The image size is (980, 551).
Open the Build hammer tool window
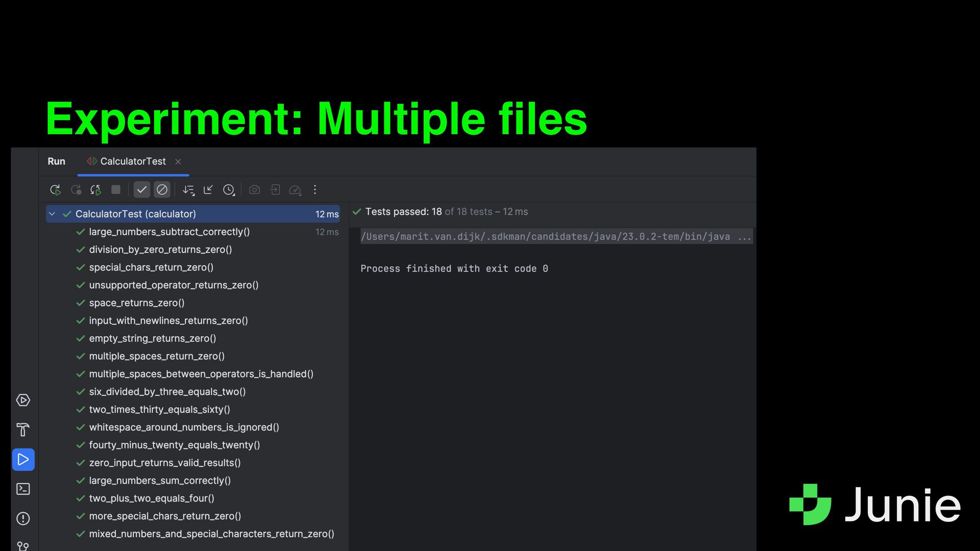[x=23, y=430]
